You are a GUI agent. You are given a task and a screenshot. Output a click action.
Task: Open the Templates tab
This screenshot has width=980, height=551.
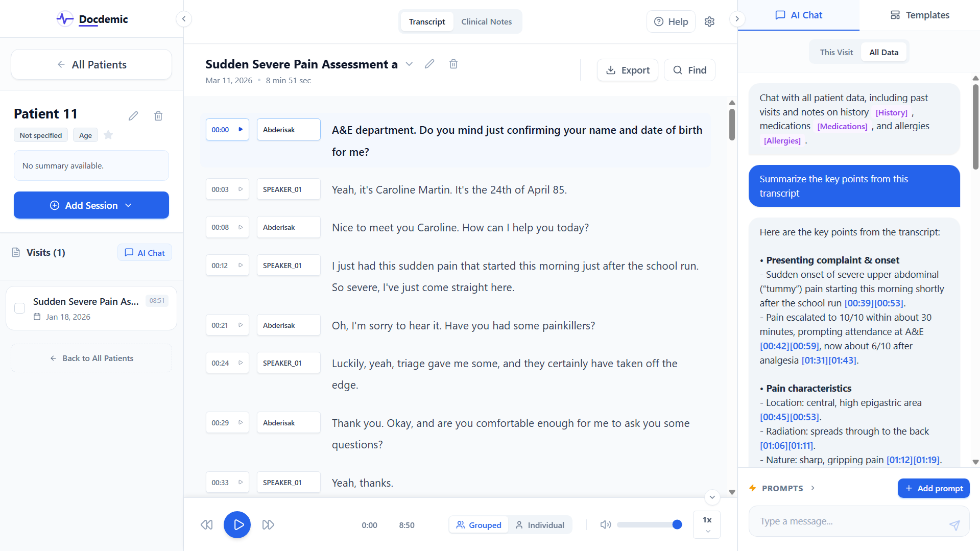point(920,15)
